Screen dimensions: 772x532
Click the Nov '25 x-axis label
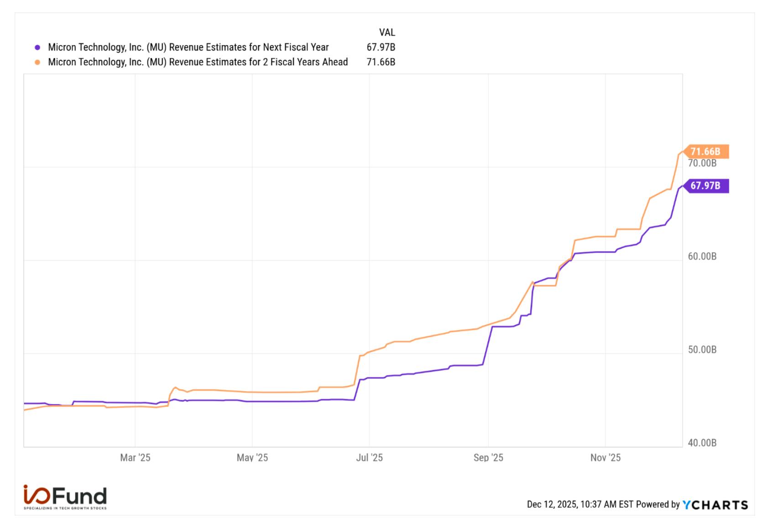(x=605, y=458)
